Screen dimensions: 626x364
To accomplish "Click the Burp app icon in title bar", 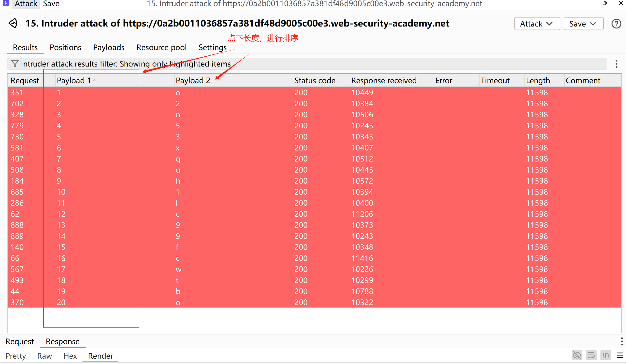I will click(5, 3).
